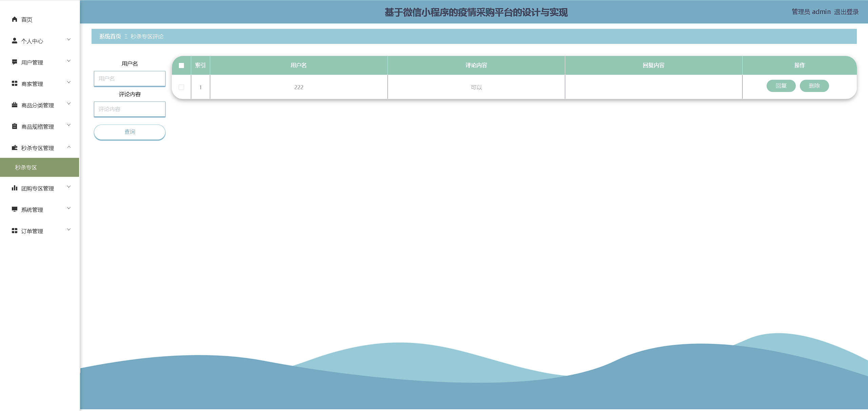
Task: Click 退出登录 to log out
Action: [x=846, y=12]
